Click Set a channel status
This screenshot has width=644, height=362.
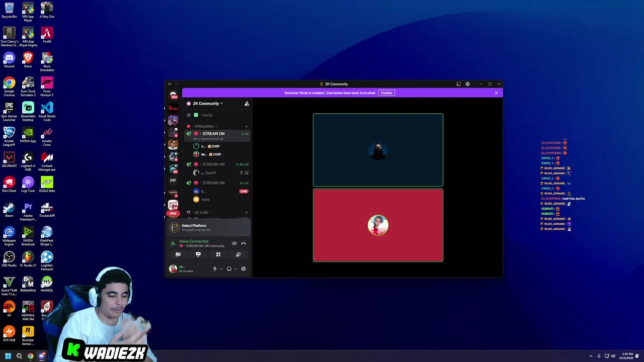coord(207,139)
